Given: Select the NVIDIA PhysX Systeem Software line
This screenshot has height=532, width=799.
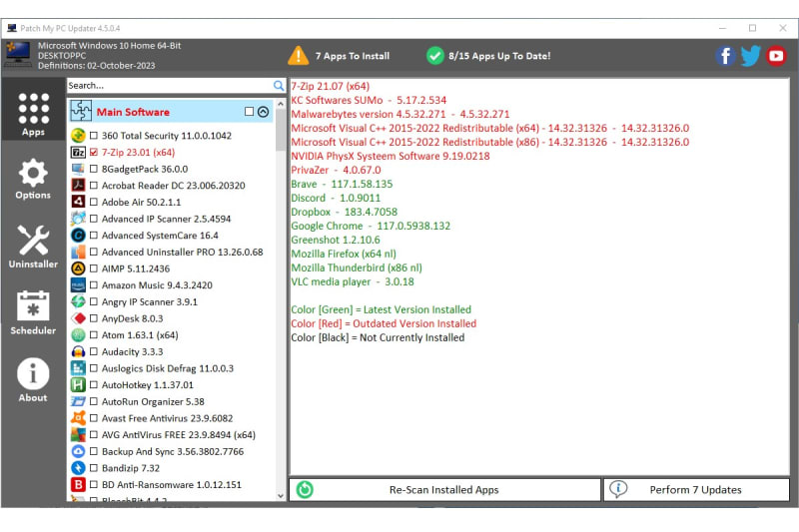Looking at the screenshot, I should 391,156.
